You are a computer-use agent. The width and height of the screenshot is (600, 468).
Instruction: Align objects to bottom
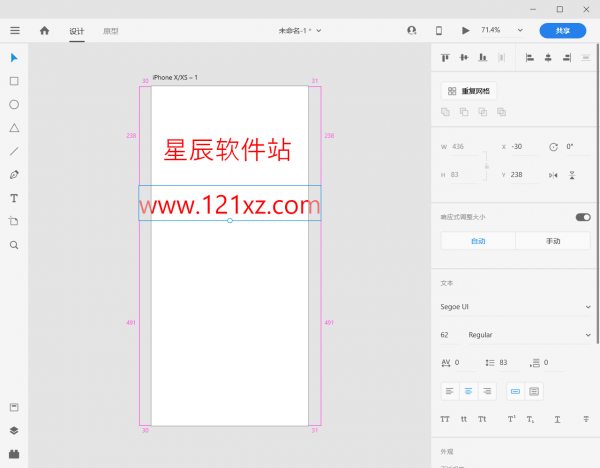point(483,58)
